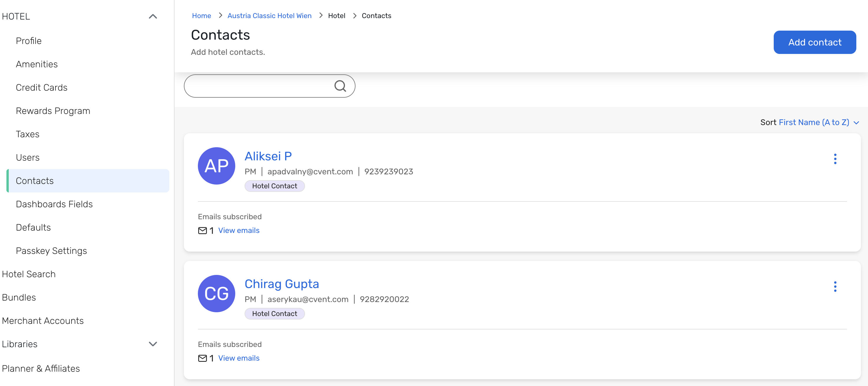Open the Amenities menu item
The width and height of the screenshot is (868, 386).
pos(37,64)
